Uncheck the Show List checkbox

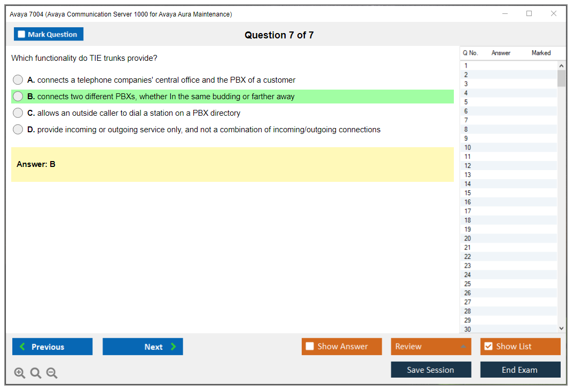tap(488, 347)
